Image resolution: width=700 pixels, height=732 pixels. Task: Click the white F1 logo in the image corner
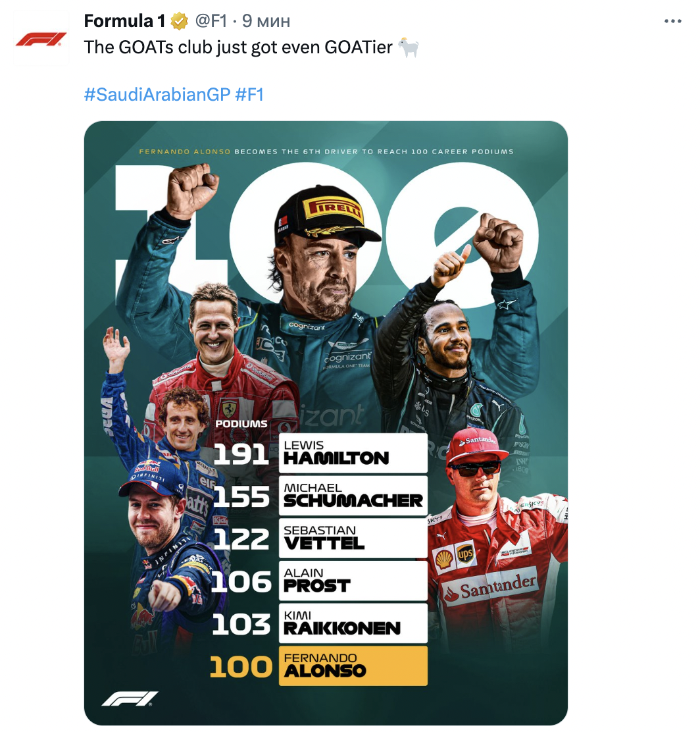tap(130, 698)
